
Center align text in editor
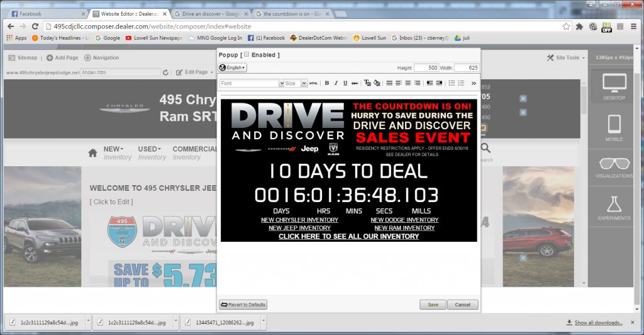(x=408, y=83)
